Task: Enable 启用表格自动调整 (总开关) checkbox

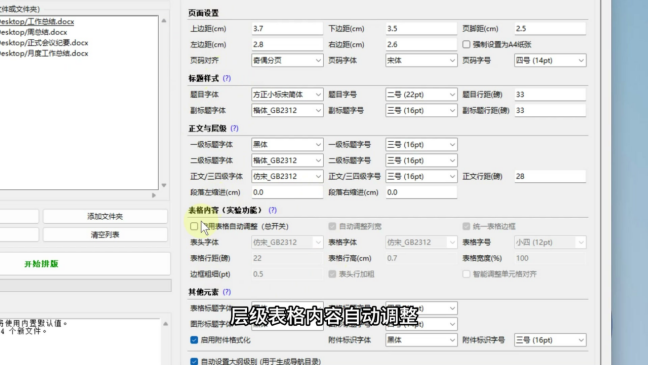Action: 194,226
